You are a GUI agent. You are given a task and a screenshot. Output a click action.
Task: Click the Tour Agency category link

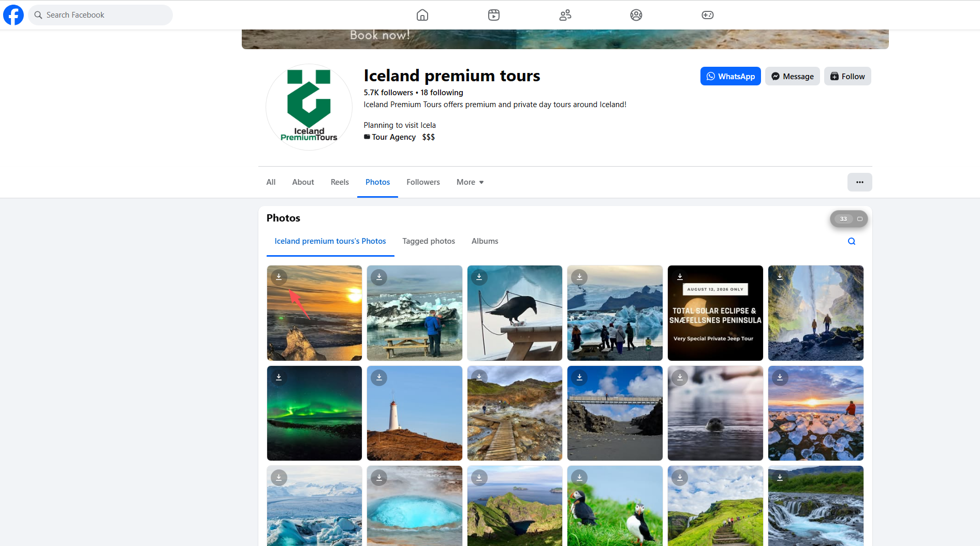click(x=394, y=137)
